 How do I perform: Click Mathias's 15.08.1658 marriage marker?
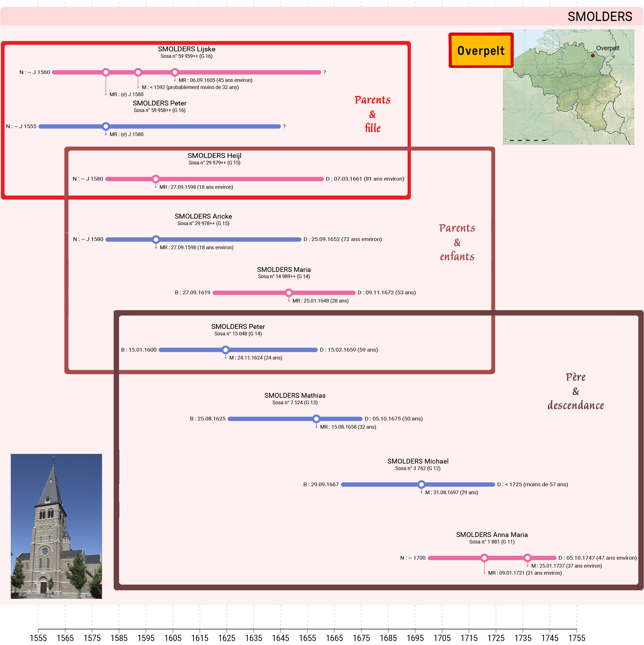(316, 419)
